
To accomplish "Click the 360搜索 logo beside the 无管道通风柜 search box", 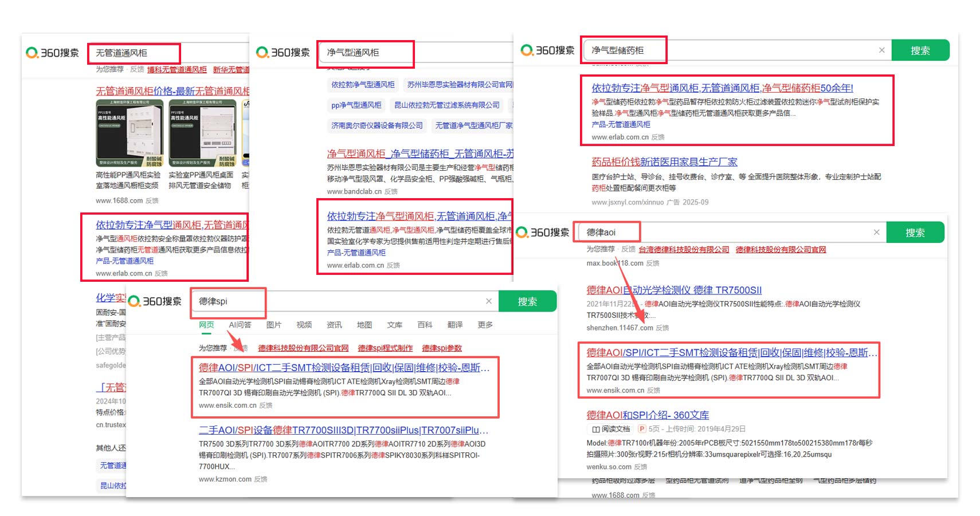I will 53,53.
